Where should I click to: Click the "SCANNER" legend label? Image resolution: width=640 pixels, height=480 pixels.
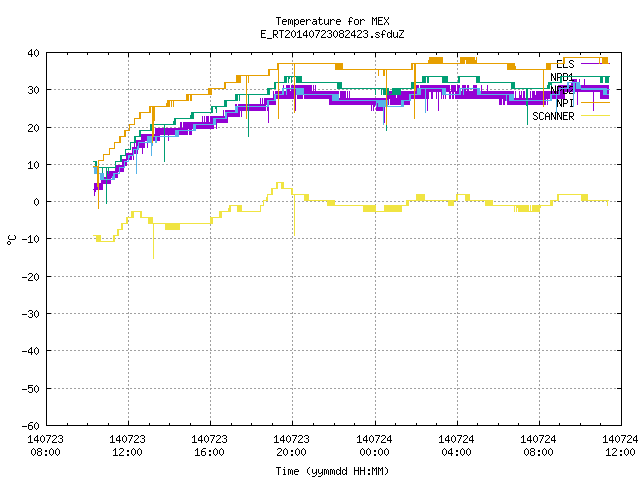[553, 116]
